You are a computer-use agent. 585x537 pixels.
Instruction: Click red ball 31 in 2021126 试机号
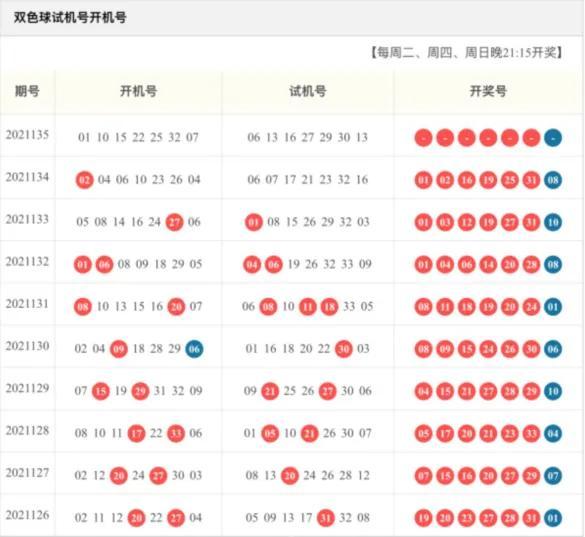click(326, 518)
